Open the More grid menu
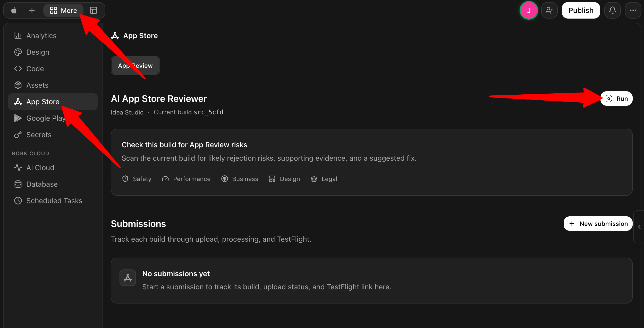This screenshot has width=644, height=328. coord(63,10)
